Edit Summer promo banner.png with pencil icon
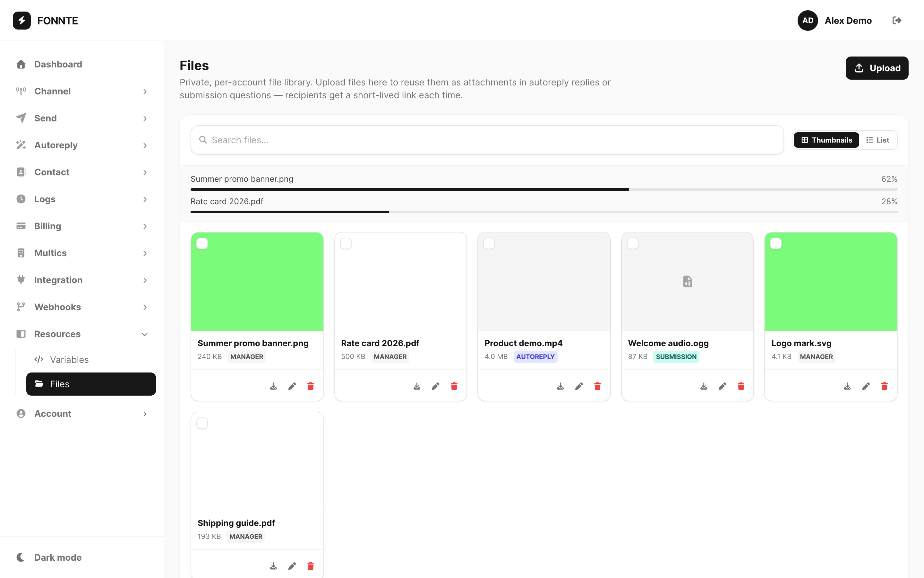924x578 pixels. click(x=292, y=386)
